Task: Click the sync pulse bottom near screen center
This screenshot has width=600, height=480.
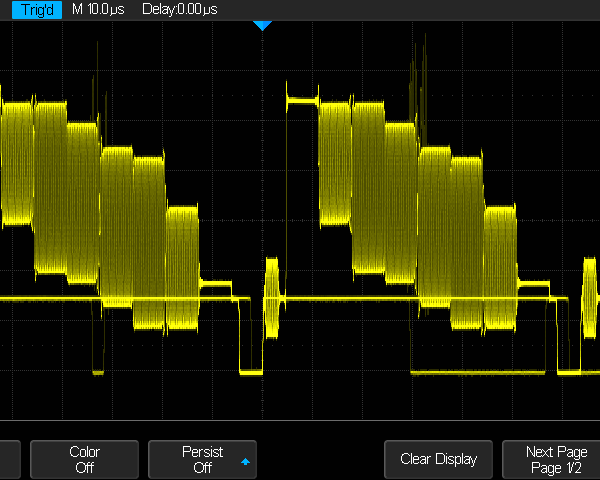Action: click(249, 371)
